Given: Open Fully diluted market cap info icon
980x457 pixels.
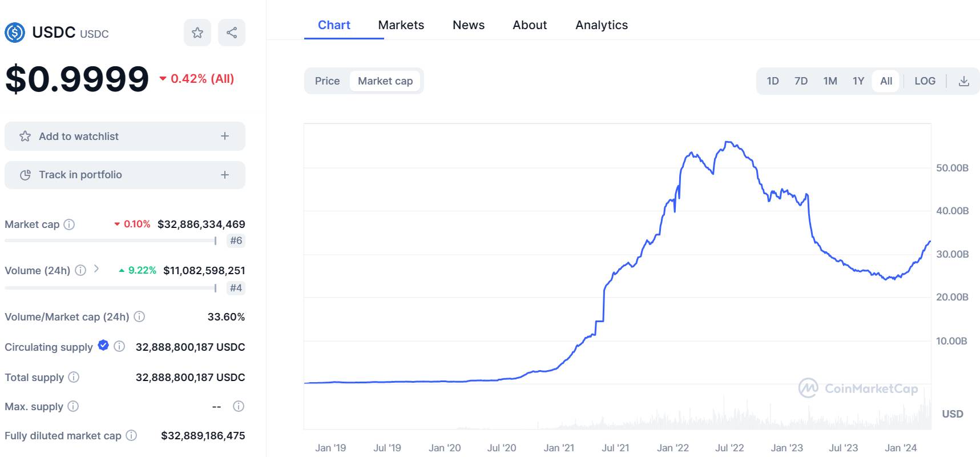Looking at the screenshot, I should [131, 435].
